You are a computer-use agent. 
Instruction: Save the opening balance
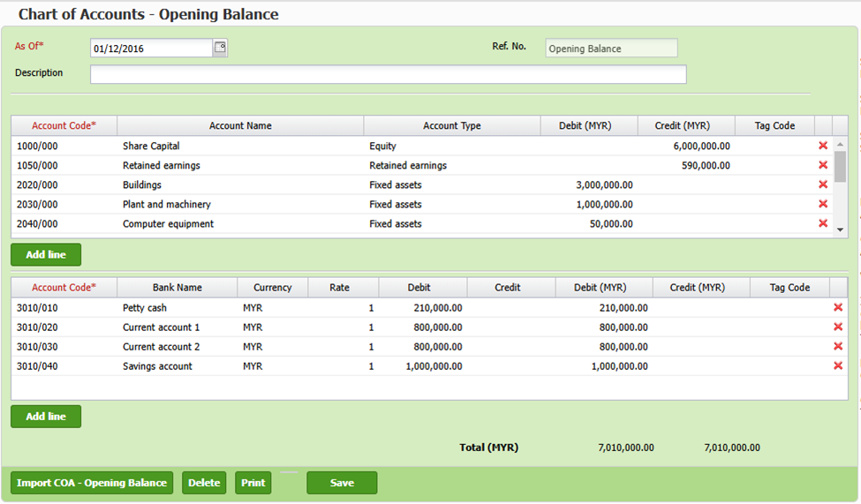pyautogui.click(x=342, y=483)
